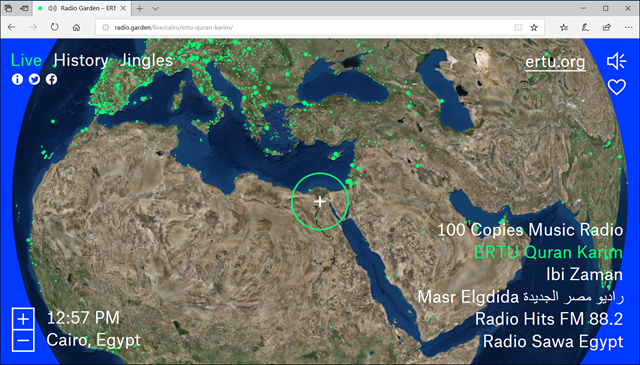This screenshot has width=640, height=365.
Task: Show tabs you've set aside
Action: [8, 8]
